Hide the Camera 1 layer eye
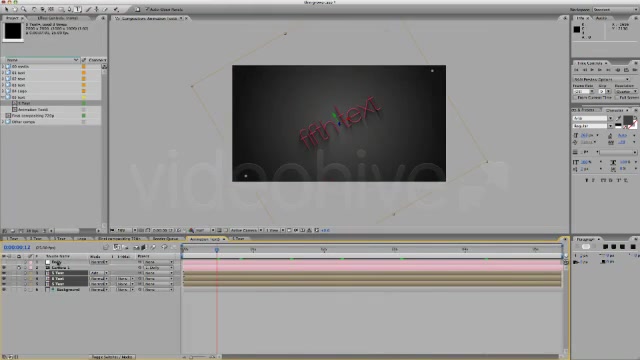 (x=4, y=268)
